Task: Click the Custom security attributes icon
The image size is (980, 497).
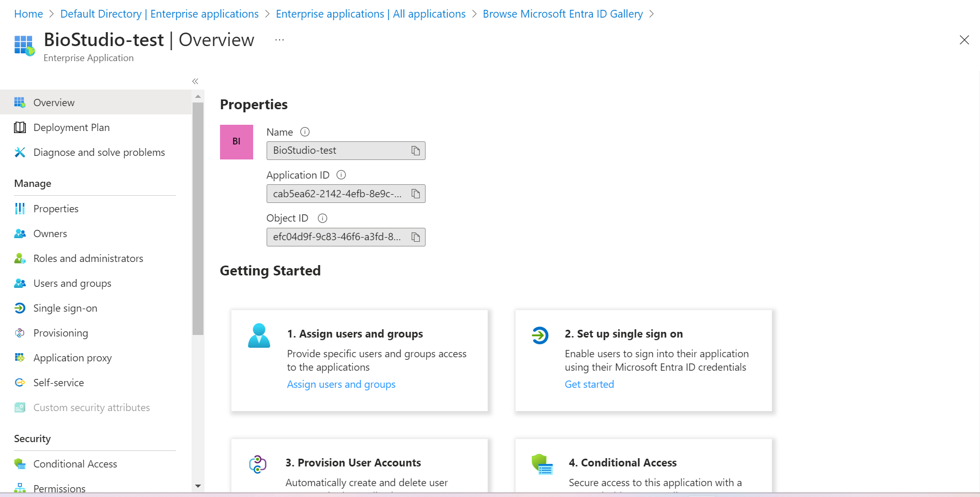Action: [20, 407]
